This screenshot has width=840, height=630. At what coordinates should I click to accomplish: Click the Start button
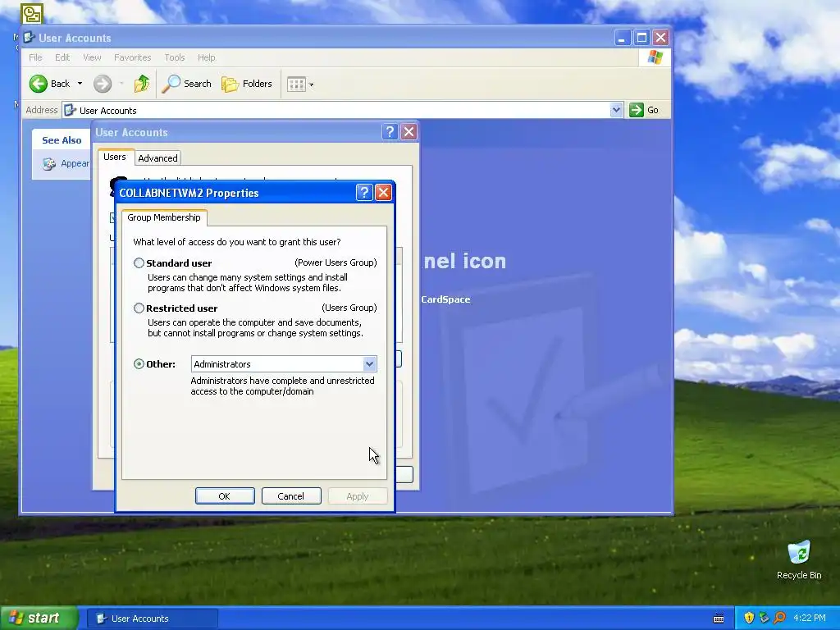click(x=39, y=619)
